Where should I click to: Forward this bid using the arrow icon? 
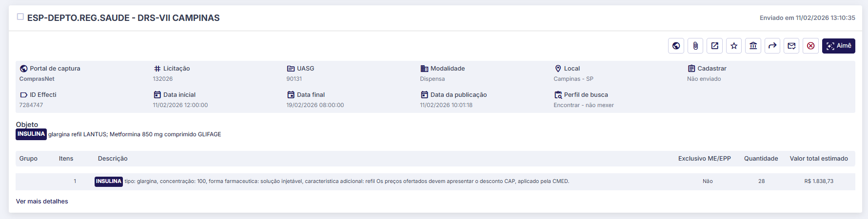772,46
